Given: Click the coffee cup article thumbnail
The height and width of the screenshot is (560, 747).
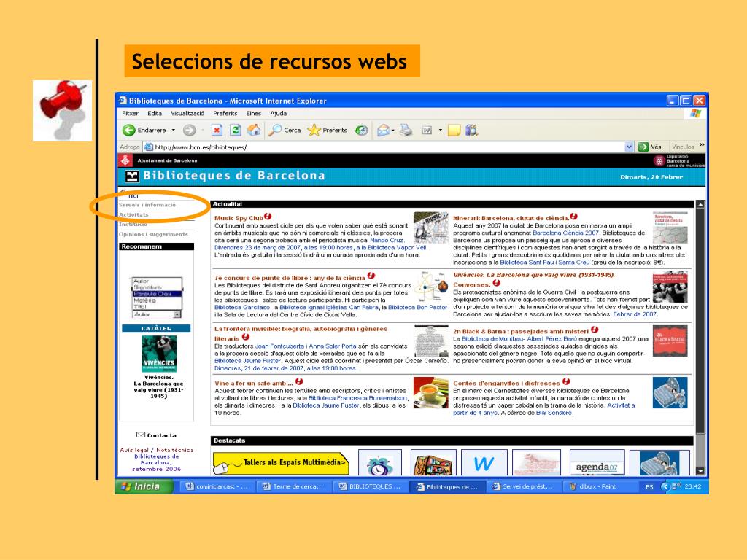Looking at the screenshot, I should [x=430, y=393].
